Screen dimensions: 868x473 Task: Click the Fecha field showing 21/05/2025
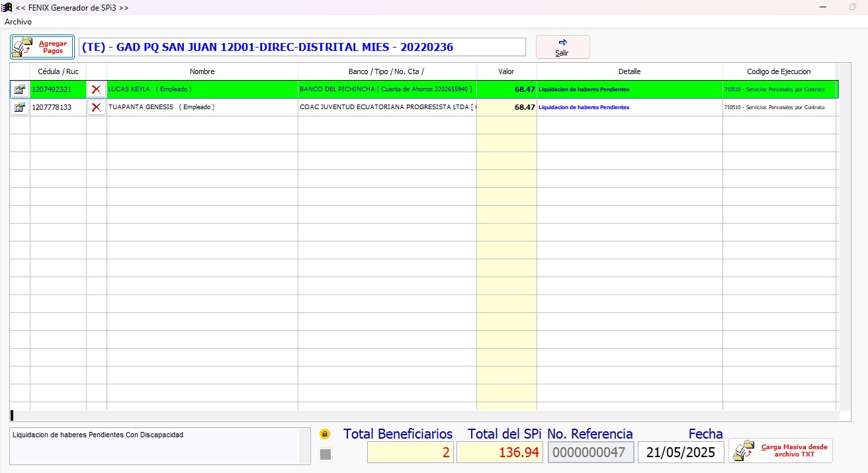pos(680,452)
